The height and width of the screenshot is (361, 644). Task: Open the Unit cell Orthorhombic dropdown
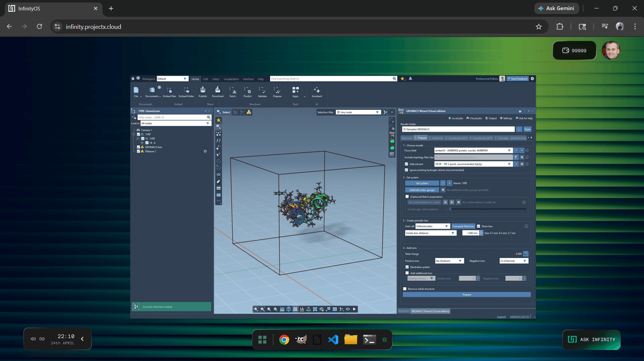click(432, 226)
